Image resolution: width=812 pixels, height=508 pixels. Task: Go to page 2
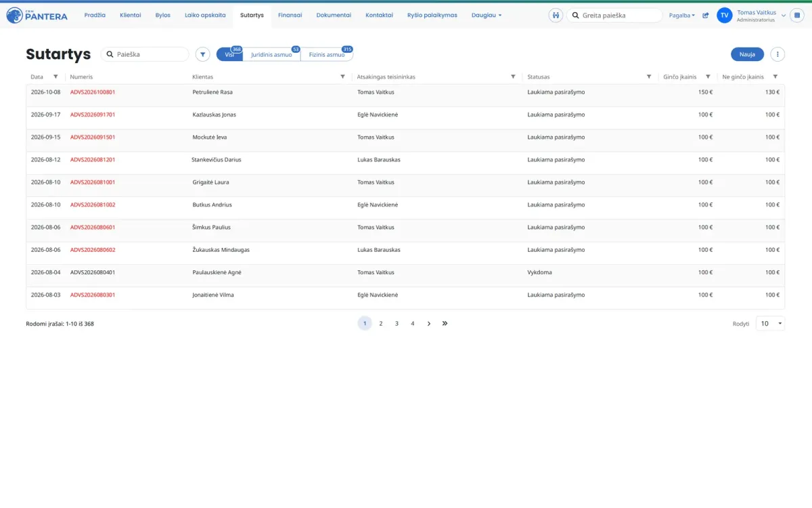click(381, 324)
